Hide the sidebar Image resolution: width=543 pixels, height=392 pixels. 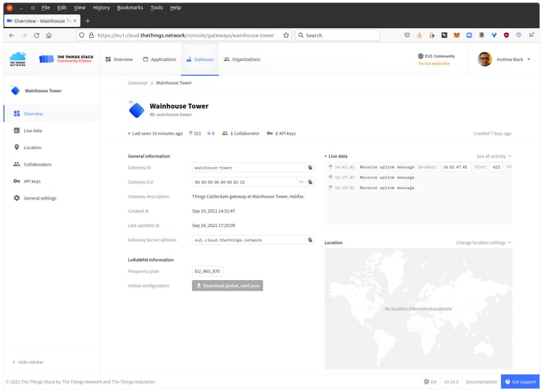pos(28,362)
